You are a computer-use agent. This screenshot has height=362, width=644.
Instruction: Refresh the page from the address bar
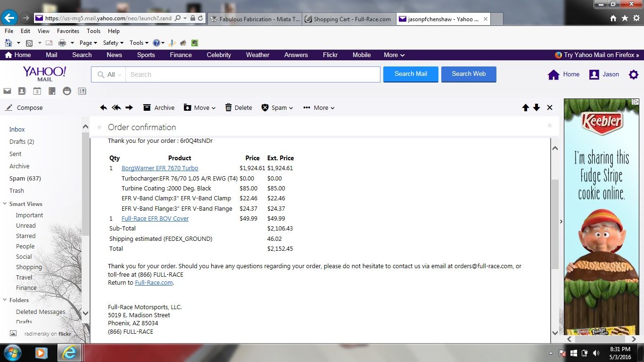[x=200, y=18]
